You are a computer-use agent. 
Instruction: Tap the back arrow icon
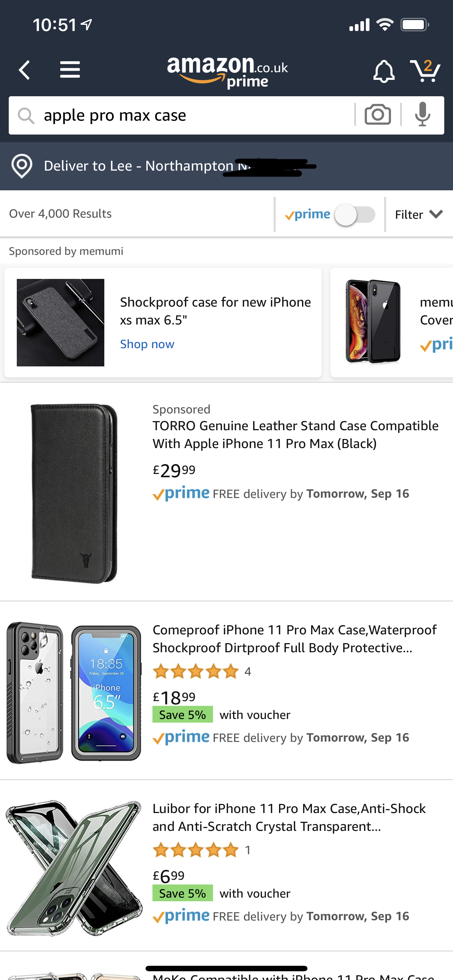25,70
